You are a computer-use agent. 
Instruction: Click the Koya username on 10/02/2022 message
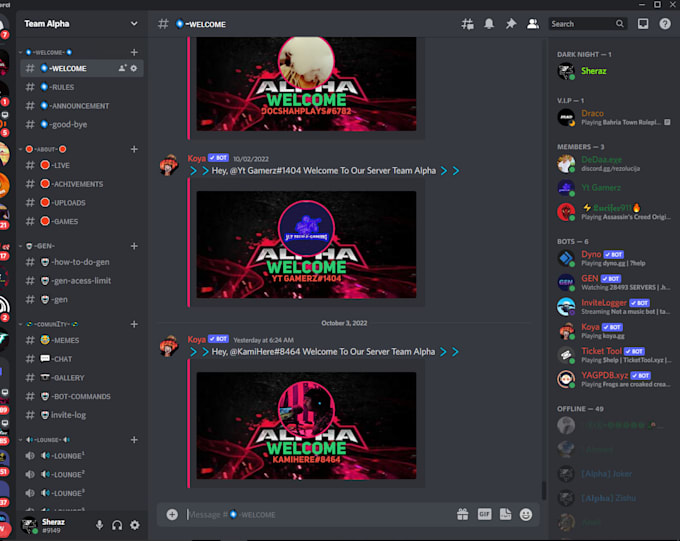(196, 158)
